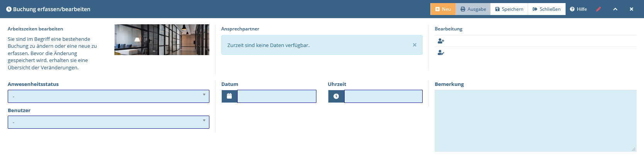Viewport: 644px width, 163px height.
Task: Open the Hilfe help menu
Action: (578, 9)
